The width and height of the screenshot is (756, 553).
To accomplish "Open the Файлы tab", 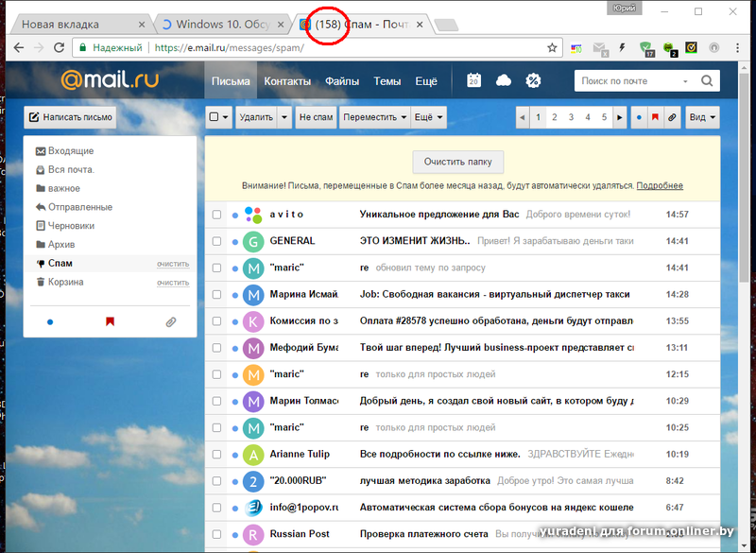I will (342, 81).
